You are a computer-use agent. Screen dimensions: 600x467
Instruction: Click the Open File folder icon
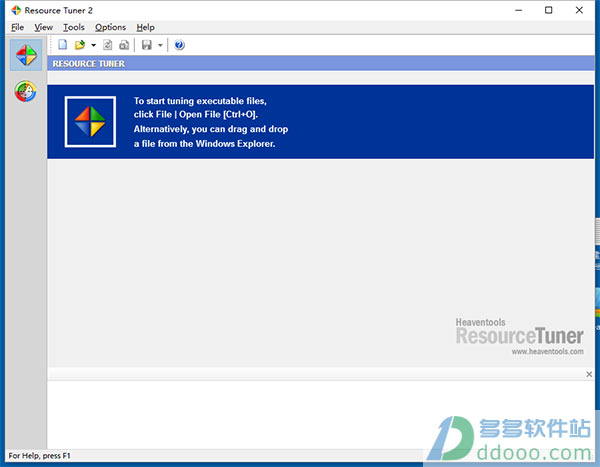click(80, 45)
